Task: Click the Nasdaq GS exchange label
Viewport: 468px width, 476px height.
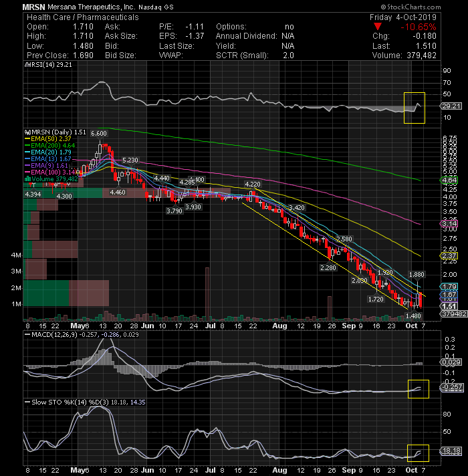Action: tap(156, 7)
